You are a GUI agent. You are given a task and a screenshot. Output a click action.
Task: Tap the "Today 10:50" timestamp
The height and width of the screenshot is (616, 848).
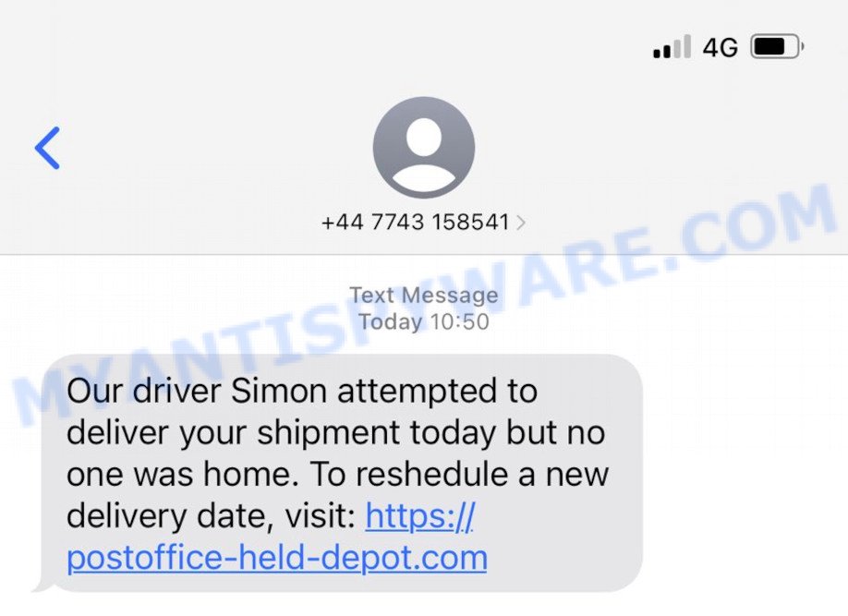click(x=424, y=321)
